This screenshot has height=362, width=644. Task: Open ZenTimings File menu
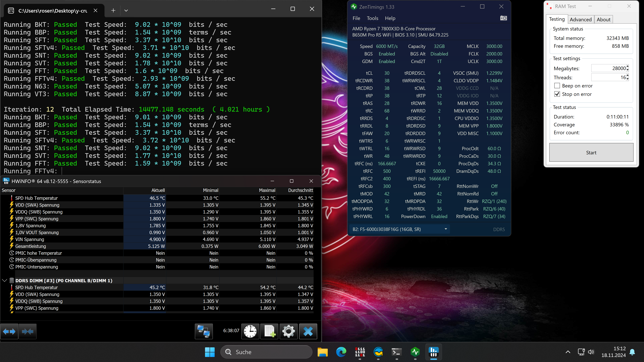356,18
